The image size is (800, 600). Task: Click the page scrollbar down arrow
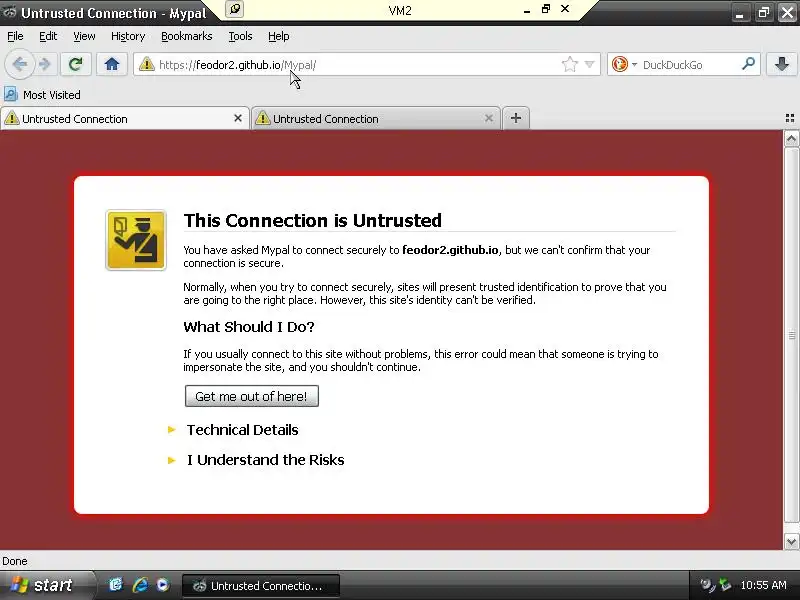(791, 541)
